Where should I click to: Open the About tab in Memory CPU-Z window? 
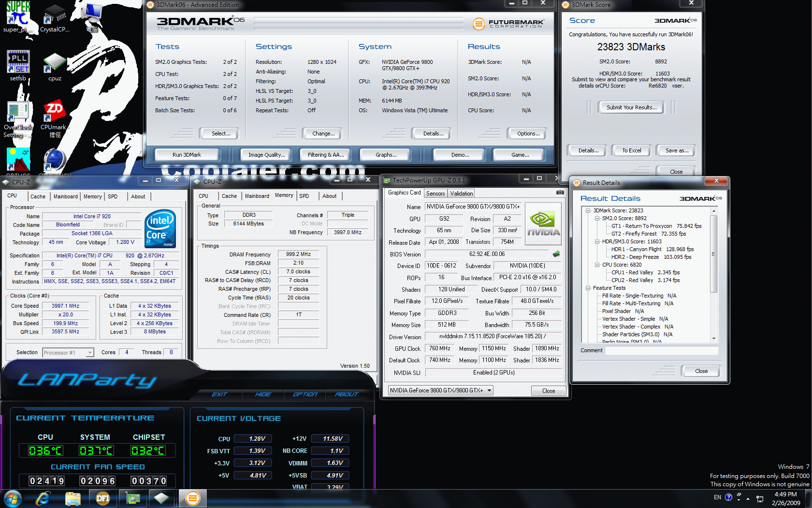tap(330, 196)
